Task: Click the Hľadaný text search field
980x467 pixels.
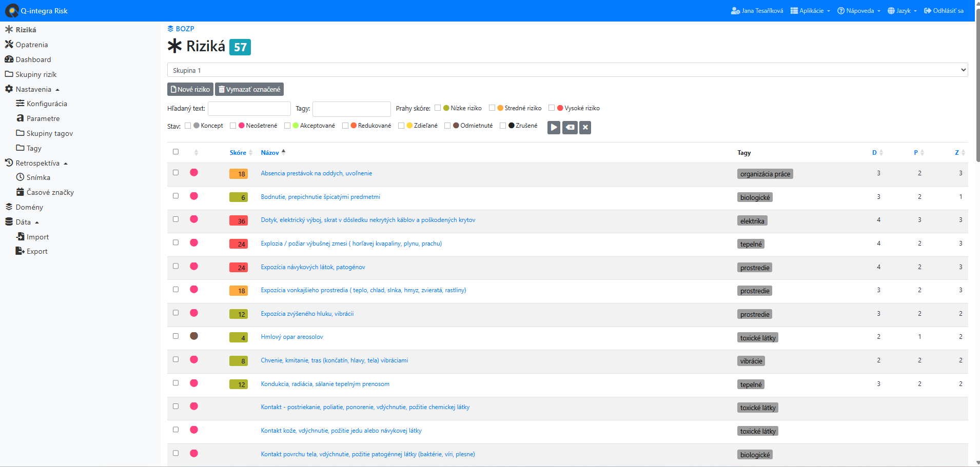Action: point(249,109)
